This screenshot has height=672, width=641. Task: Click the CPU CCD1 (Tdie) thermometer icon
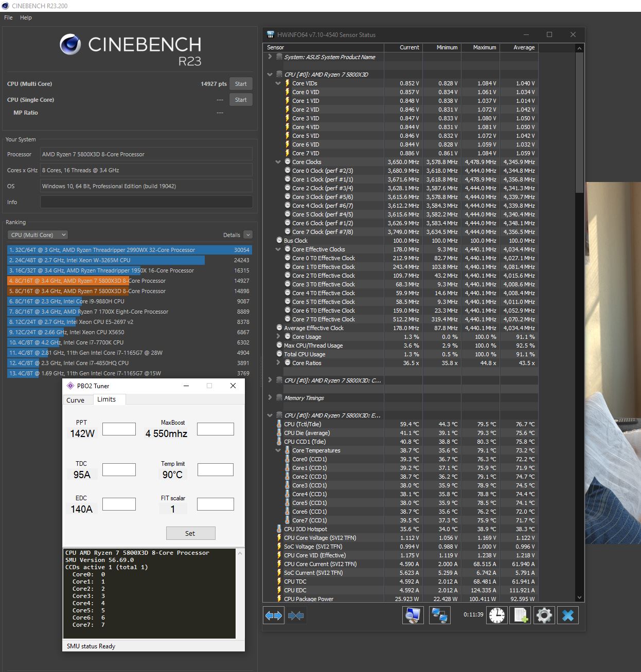click(x=279, y=442)
